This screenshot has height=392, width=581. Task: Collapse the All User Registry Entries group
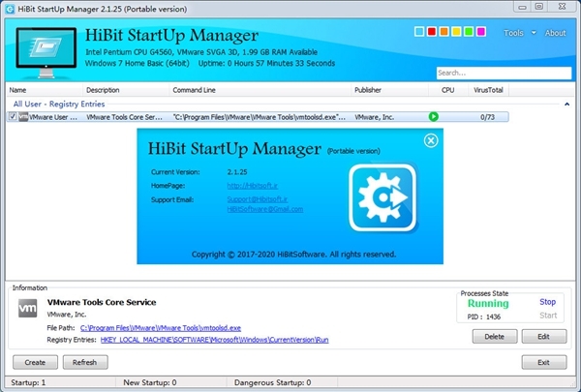[x=566, y=105]
